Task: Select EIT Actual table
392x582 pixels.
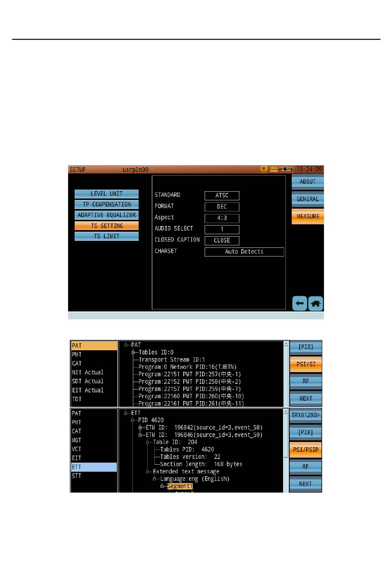Action: tap(94, 390)
